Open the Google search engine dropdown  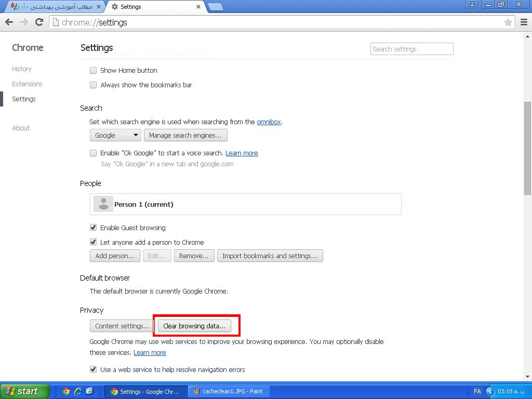(x=116, y=136)
